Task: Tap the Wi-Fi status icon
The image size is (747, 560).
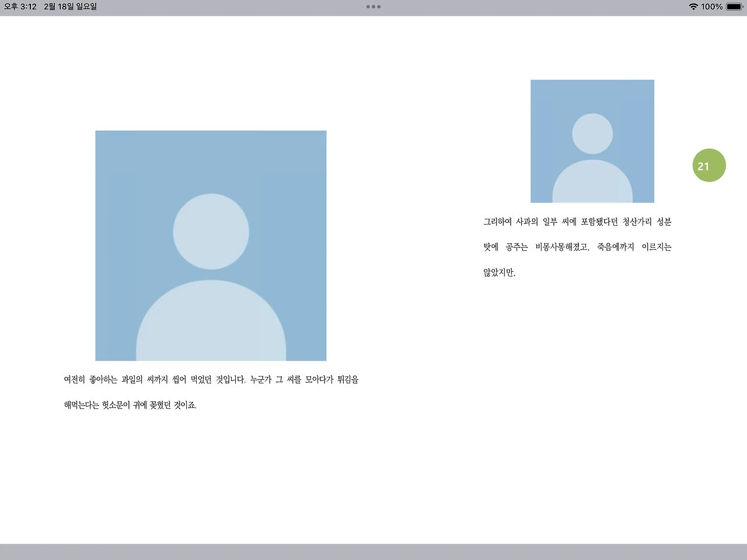Action: [693, 7]
